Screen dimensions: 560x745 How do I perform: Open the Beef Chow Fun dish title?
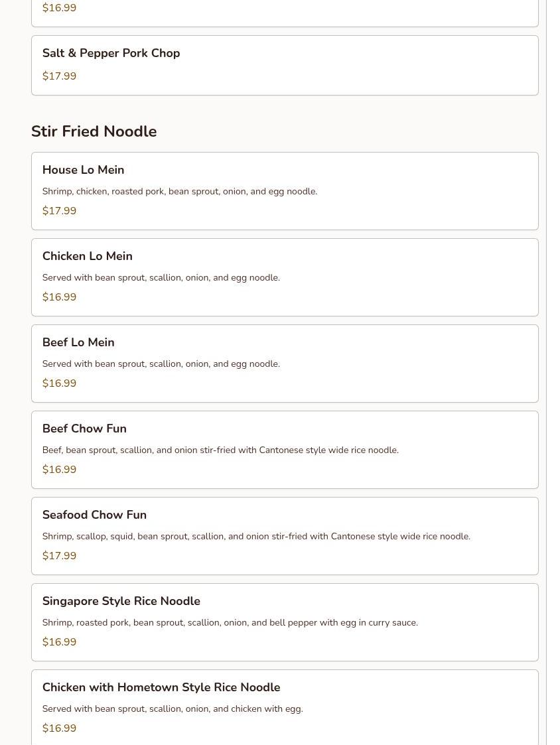coord(84,429)
